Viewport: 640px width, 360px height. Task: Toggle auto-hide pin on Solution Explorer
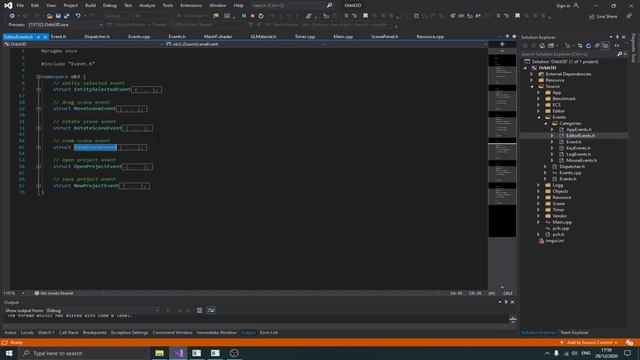tap(617, 37)
